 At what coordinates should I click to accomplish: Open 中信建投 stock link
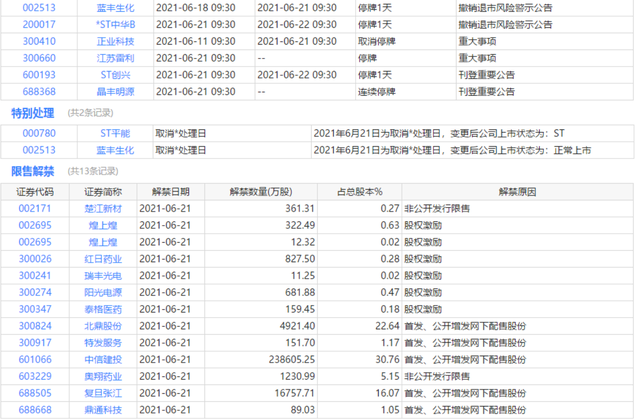(103, 359)
